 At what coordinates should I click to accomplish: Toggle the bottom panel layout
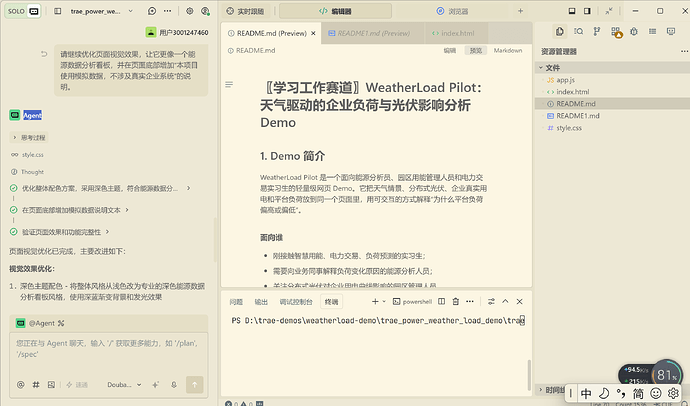[x=572, y=11]
